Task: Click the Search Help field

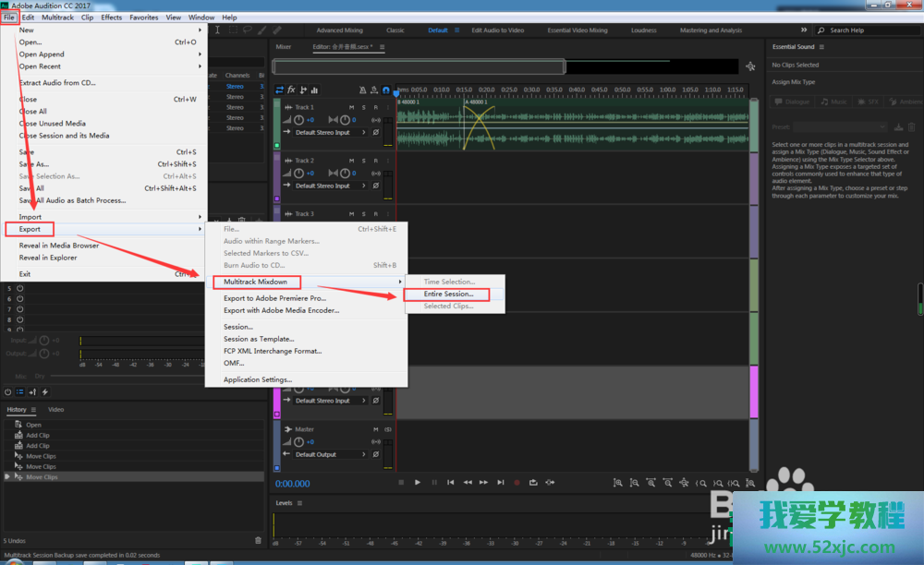Action: pos(859,30)
